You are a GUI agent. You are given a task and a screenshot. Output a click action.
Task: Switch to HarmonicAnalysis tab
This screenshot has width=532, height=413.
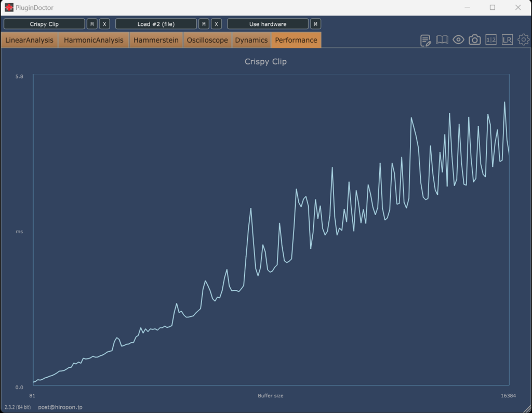pos(94,40)
